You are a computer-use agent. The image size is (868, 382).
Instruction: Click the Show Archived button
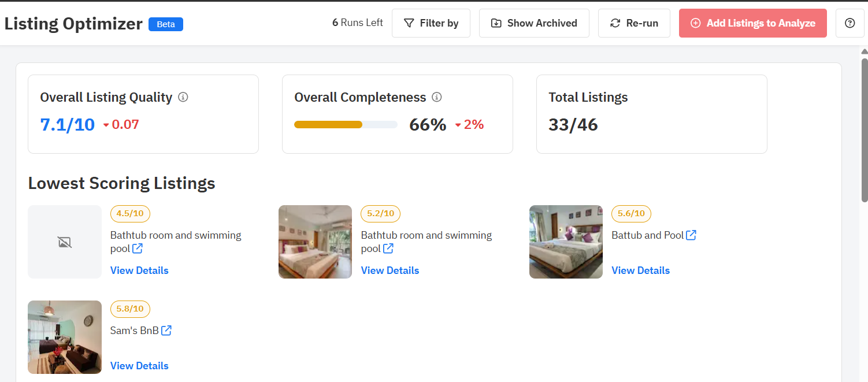534,23
